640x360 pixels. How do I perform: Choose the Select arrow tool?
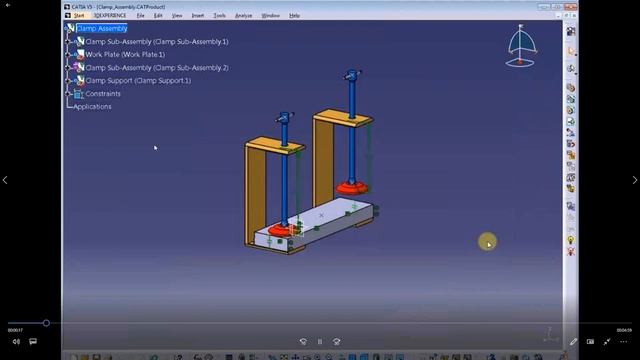tap(570, 51)
